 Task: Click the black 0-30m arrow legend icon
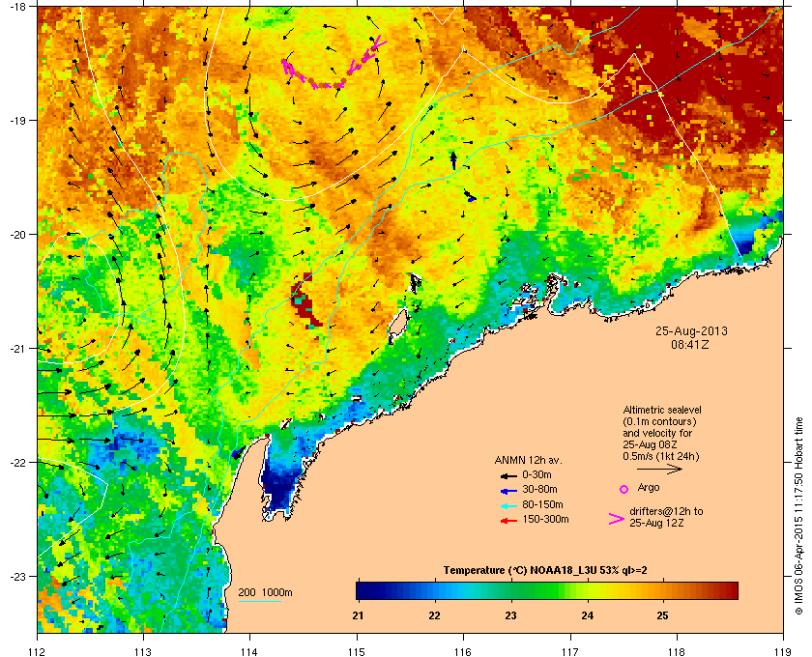coord(508,475)
